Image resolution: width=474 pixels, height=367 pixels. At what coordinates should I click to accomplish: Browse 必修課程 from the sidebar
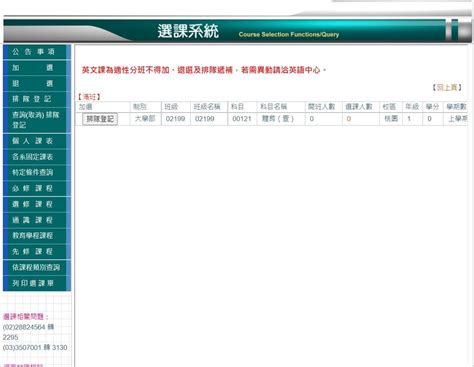[37, 188]
